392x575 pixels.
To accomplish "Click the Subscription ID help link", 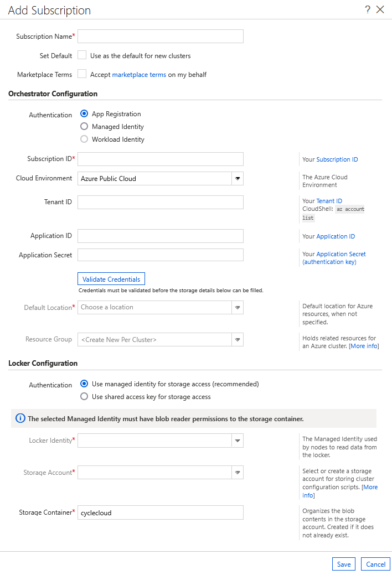I will coord(337,159).
